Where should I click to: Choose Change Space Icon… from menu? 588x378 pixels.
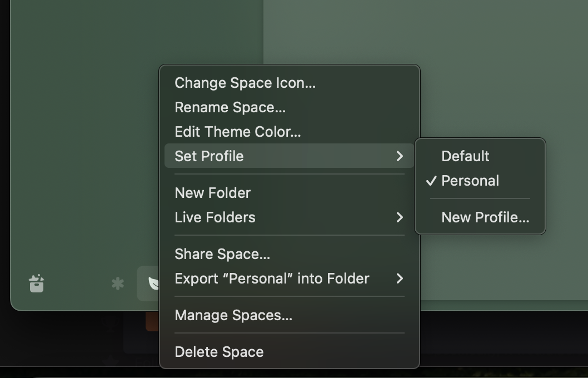pyautogui.click(x=245, y=83)
